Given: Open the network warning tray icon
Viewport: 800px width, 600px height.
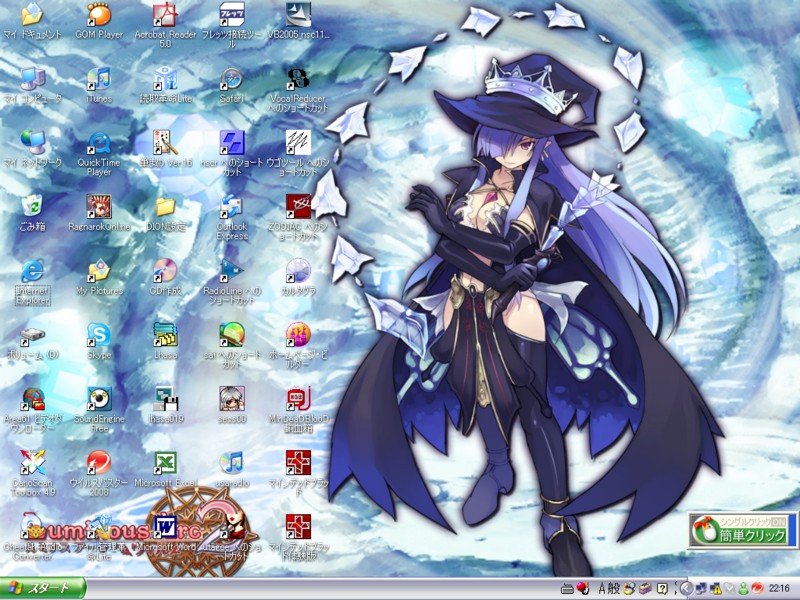Looking at the screenshot, I should 716,589.
